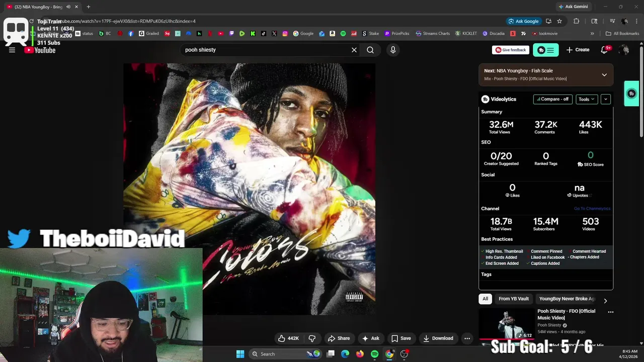The height and width of the screenshot is (362, 644).
Task: Click the Download button
Action: point(438,338)
